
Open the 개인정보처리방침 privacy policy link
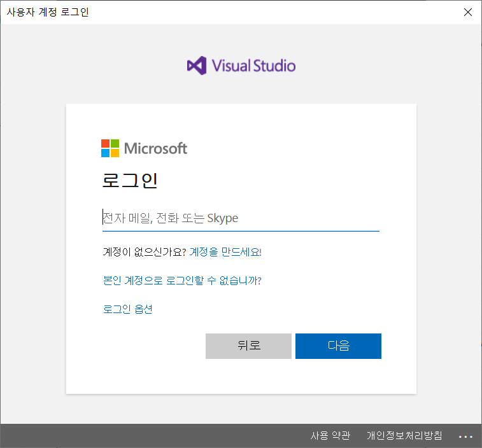tap(404, 435)
